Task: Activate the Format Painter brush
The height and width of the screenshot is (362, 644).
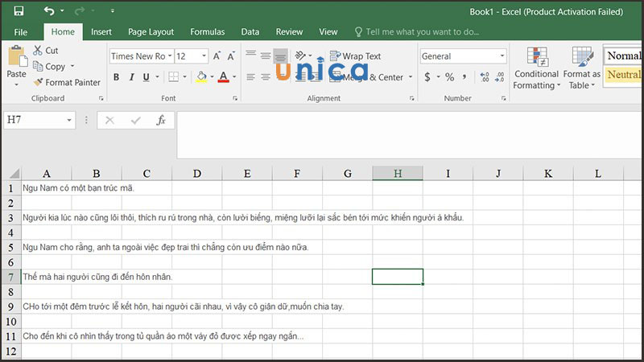Action: pyautogui.click(x=67, y=83)
